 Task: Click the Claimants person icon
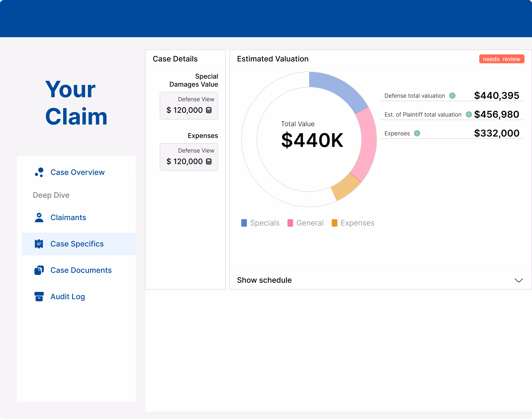pos(39,217)
